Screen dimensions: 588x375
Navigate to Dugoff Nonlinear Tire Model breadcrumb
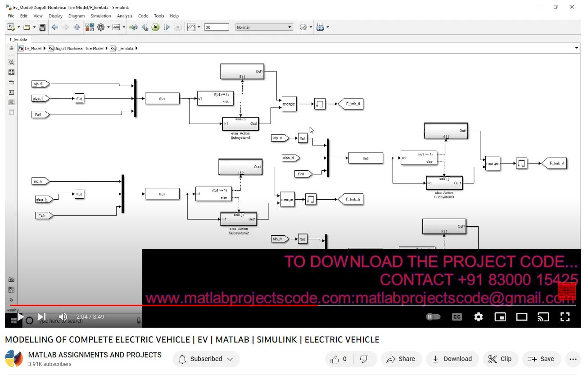point(79,48)
